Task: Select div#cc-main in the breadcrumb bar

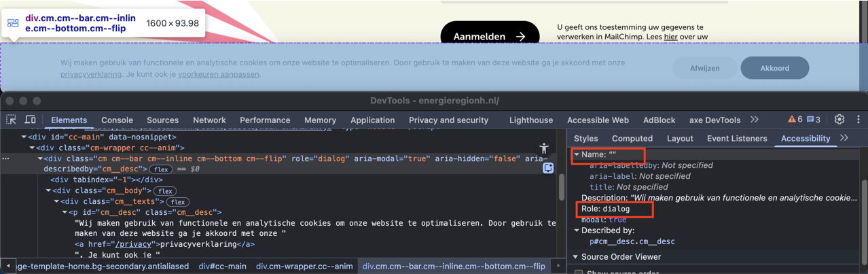Action: (x=222, y=266)
